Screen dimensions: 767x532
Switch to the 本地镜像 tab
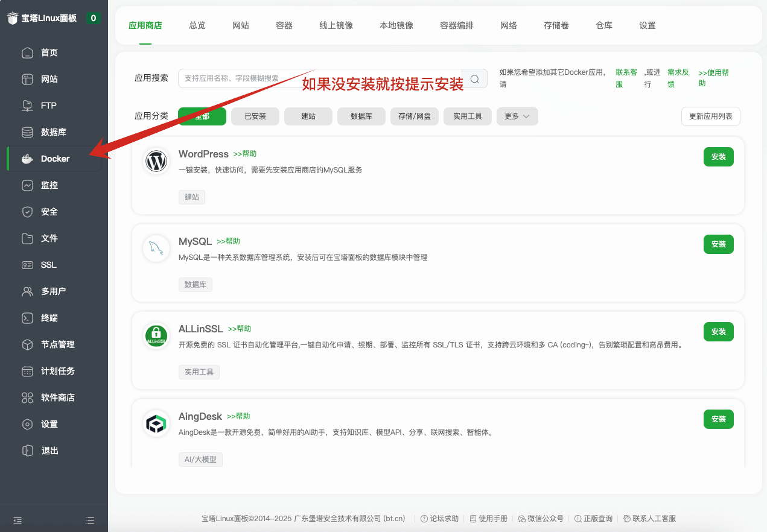(396, 25)
